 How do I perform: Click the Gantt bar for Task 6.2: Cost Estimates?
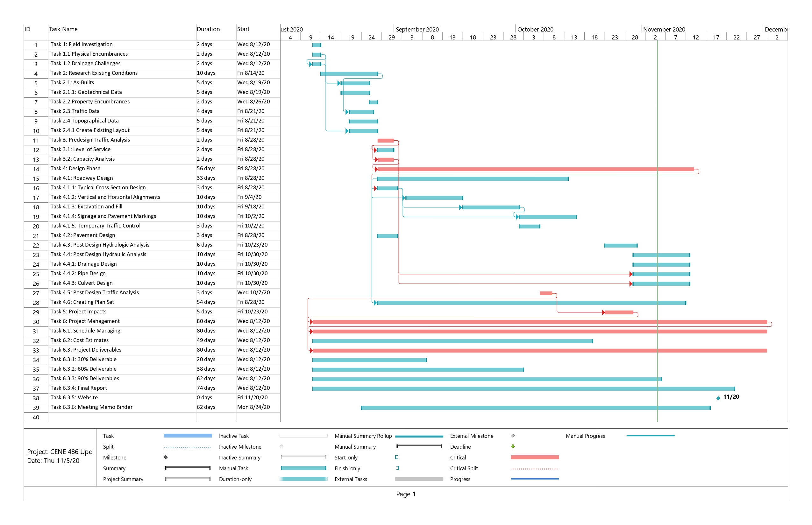click(x=452, y=341)
